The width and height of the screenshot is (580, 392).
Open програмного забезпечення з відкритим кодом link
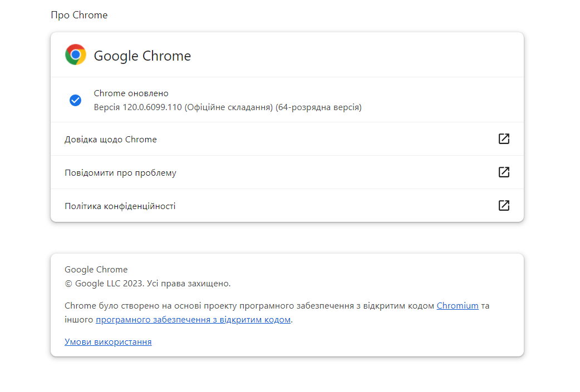tap(193, 320)
